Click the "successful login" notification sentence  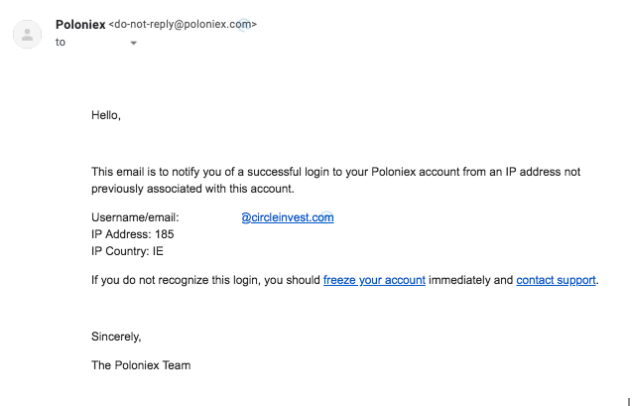tap(336, 172)
